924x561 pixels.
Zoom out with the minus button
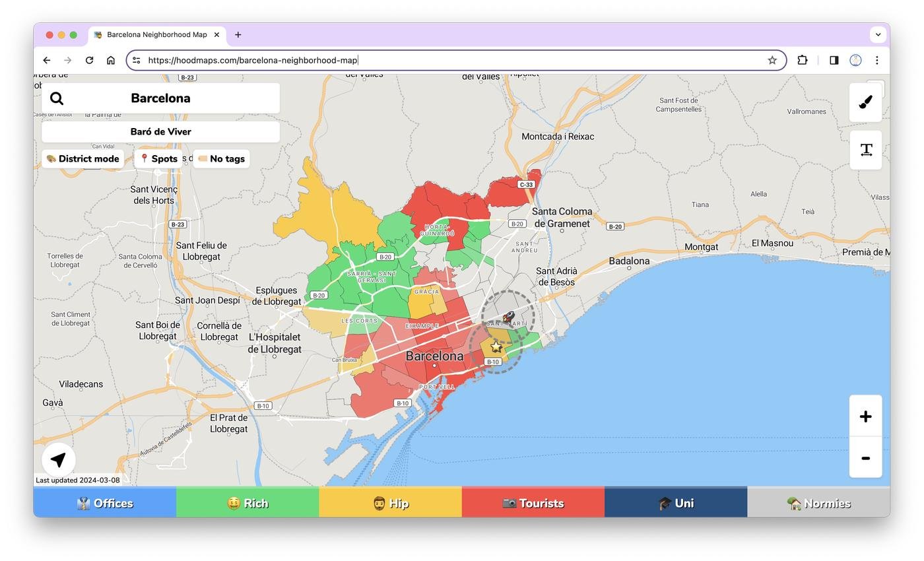click(865, 458)
